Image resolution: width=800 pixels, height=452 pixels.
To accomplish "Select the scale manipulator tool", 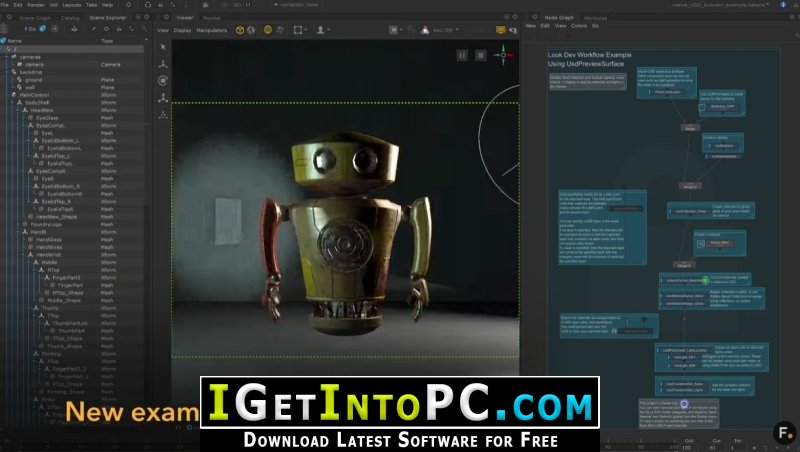I will tap(163, 97).
